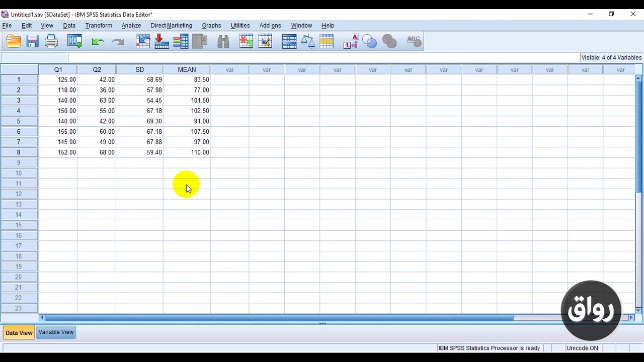Click the Select cases icon
The width and height of the screenshot is (644, 362).
click(327, 41)
